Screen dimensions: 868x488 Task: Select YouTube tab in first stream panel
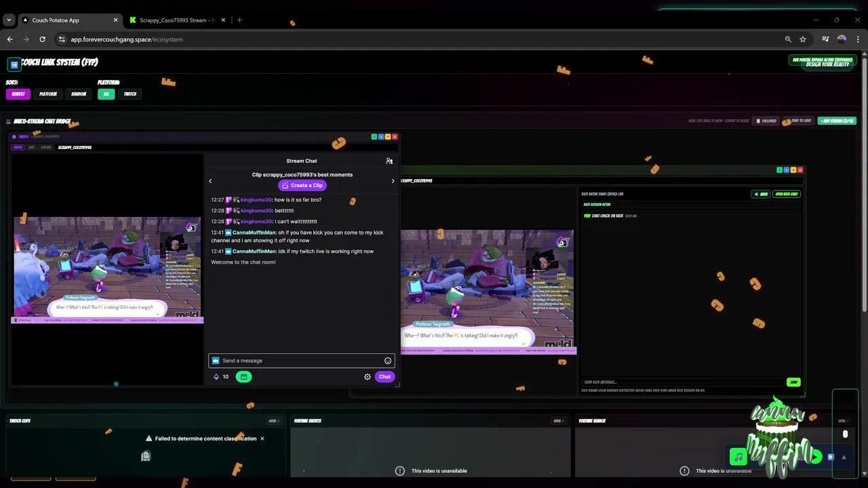(x=45, y=147)
